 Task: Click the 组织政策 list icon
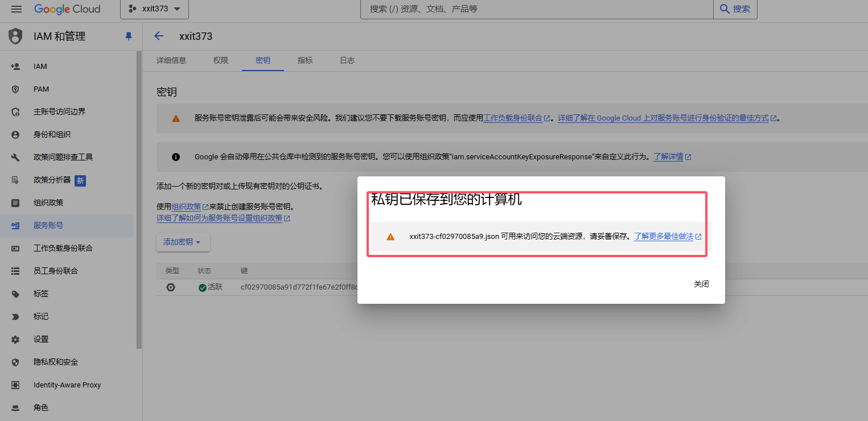[15, 203]
